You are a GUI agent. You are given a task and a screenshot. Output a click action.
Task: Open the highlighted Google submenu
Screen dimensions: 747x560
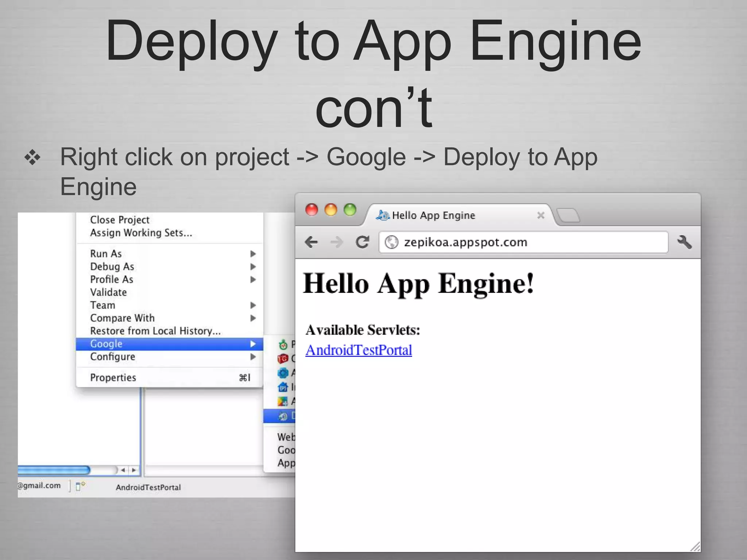(170, 344)
